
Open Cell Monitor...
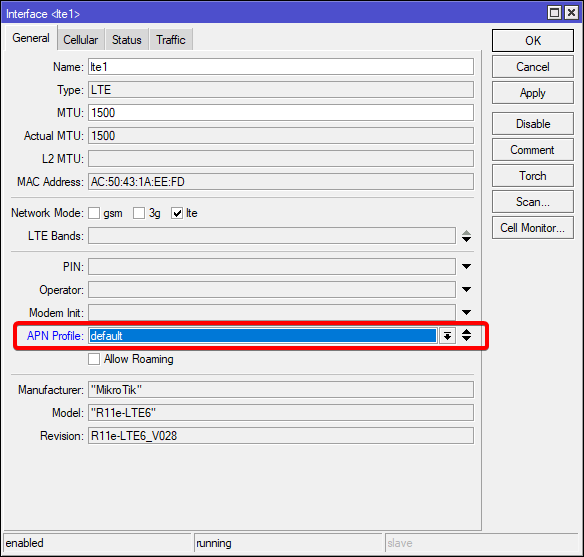click(x=533, y=228)
